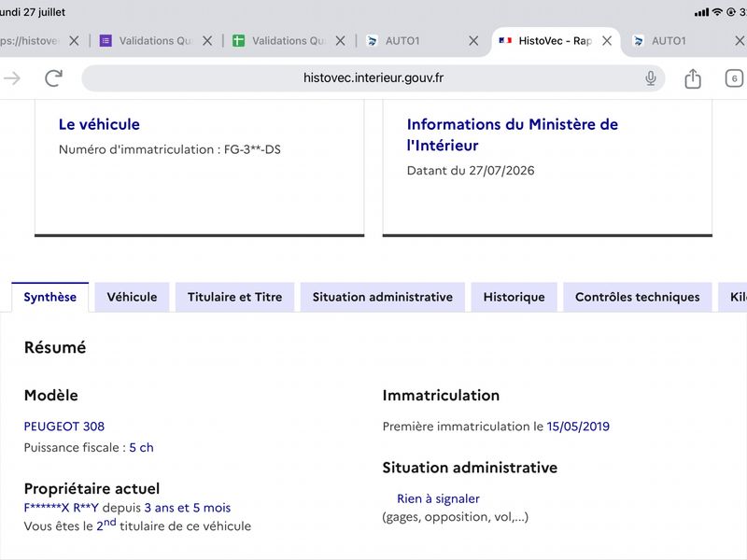Click the cellular signal bars icon
The image size is (747, 560).
[701, 12]
